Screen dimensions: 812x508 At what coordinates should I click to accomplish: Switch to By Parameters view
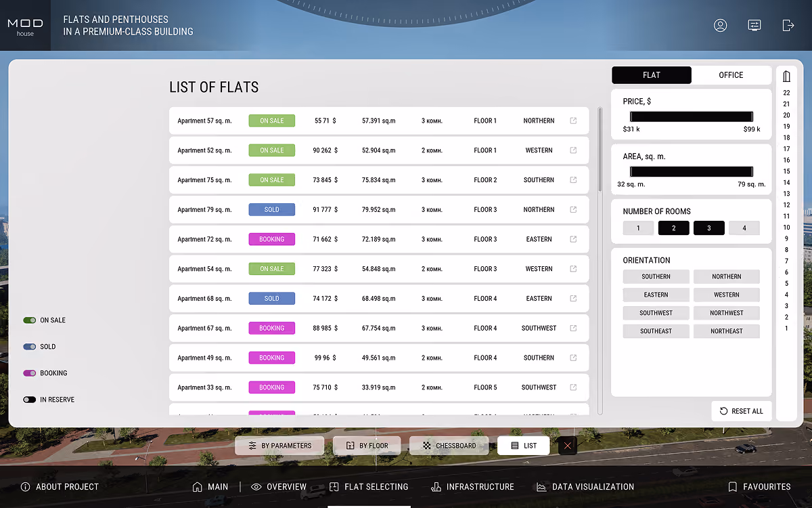tap(280, 446)
